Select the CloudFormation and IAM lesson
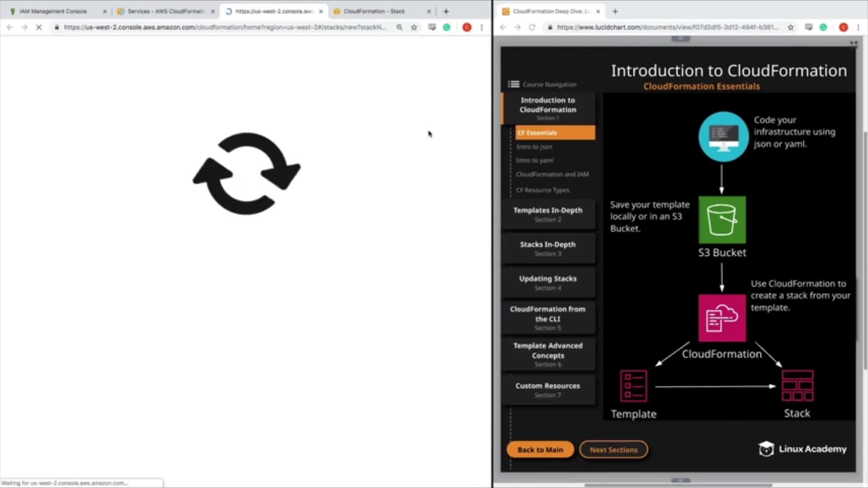This screenshot has width=868, height=488. (552, 174)
